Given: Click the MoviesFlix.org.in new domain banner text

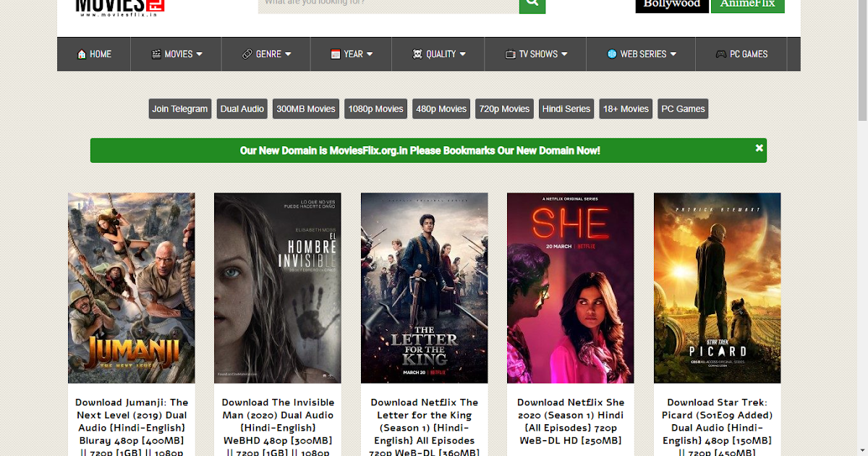Looking at the screenshot, I should click(x=420, y=151).
